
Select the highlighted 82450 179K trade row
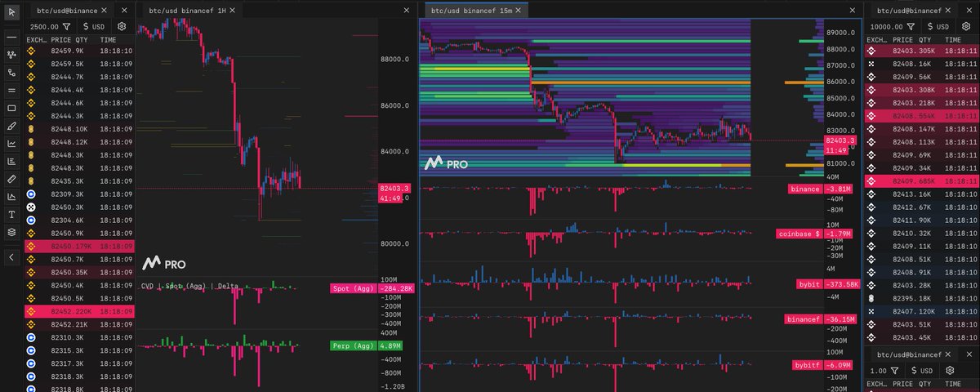(x=80, y=245)
